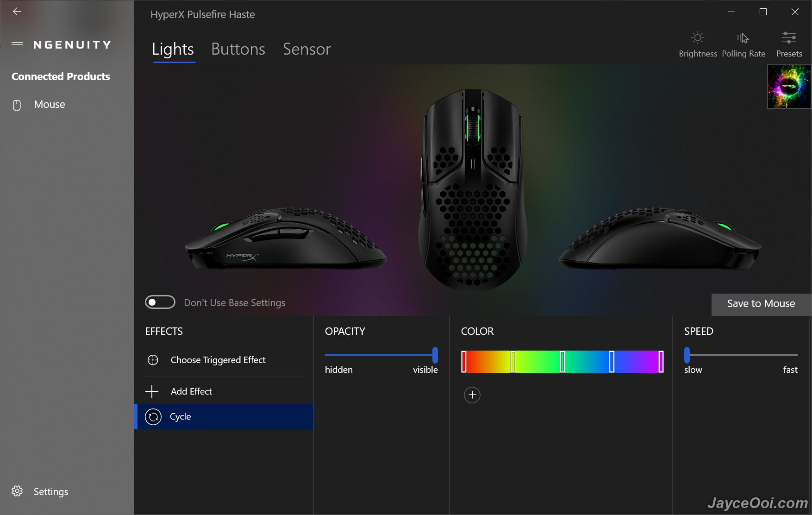Open the Polling Rate settings icon
The height and width of the screenshot is (515, 812).
743,38
